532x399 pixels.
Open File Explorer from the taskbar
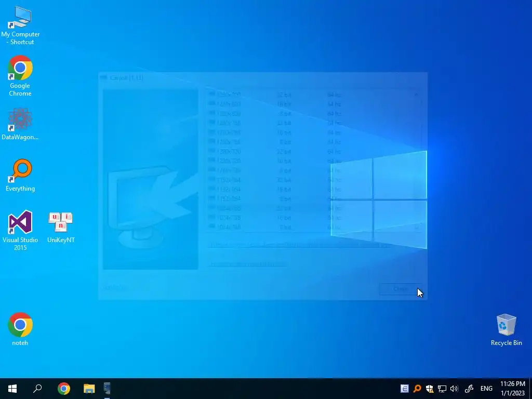89,389
